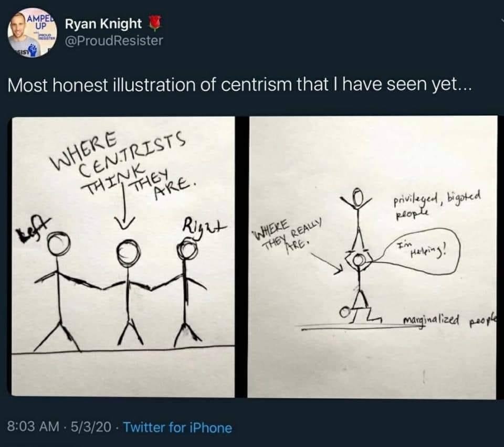The image size is (504, 447).
Task: Open Ryan Knight's profile avatar
Action: 32,33
